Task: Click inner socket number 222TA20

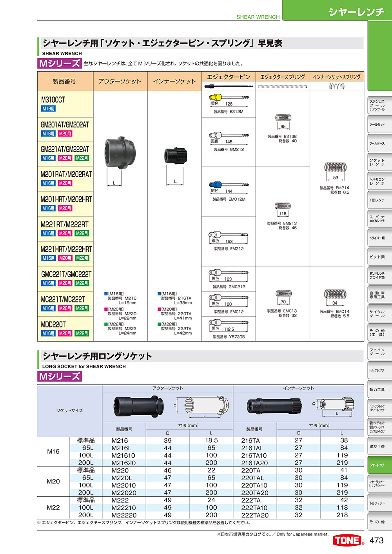Action: tap(255, 515)
